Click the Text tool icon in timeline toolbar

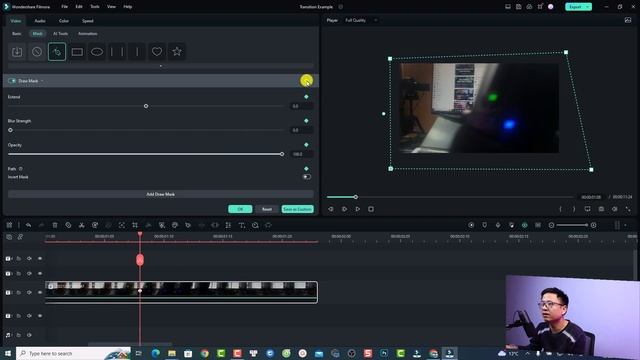tap(242, 225)
